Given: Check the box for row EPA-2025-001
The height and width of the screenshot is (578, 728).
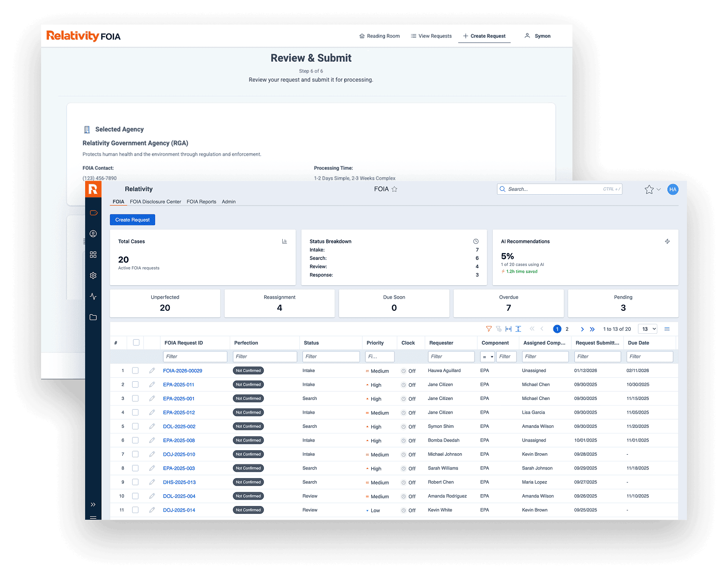Looking at the screenshot, I should pos(135,398).
